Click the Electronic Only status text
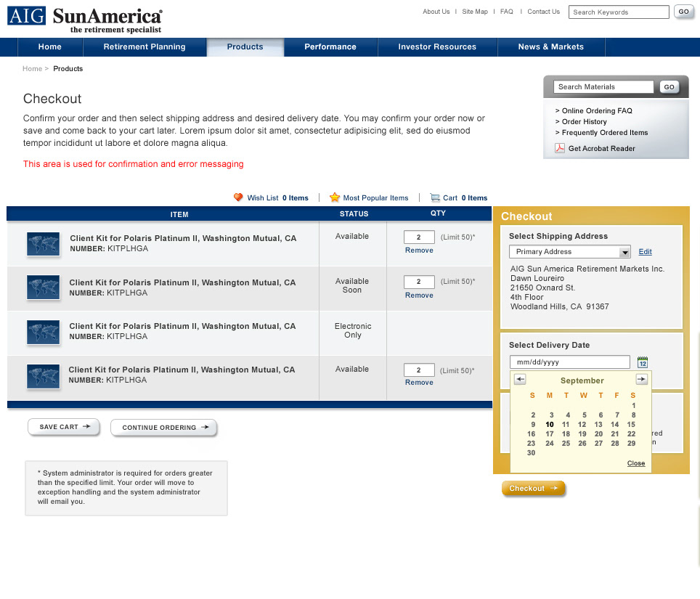 (353, 331)
